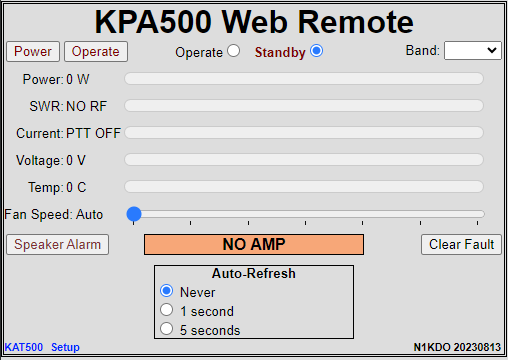This screenshot has height=360, width=508.
Task: Click the Clear Fault button
Action: tap(461, 244)
